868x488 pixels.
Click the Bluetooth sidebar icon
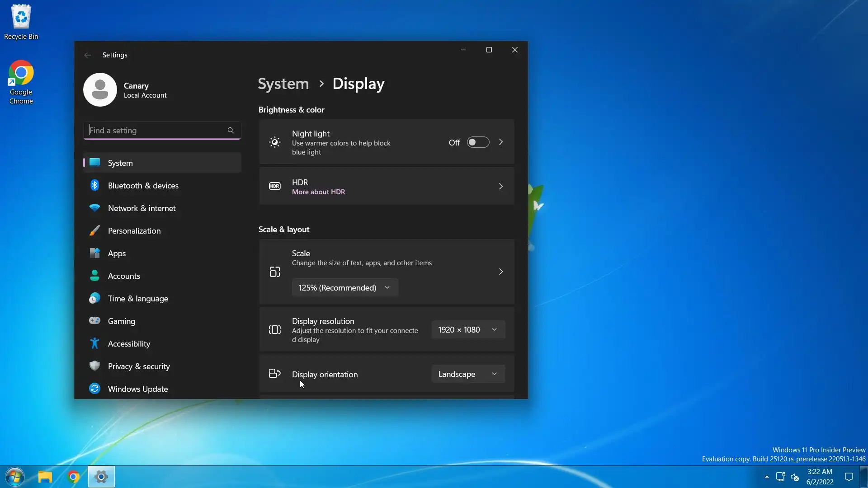(94, 185)
